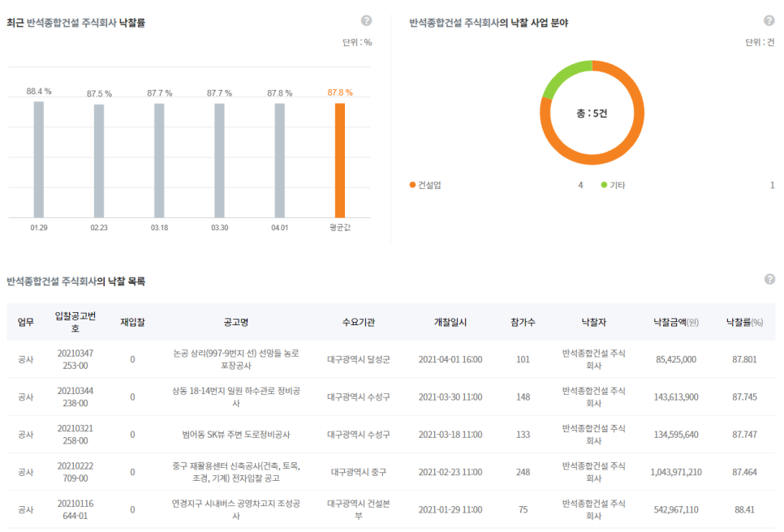Screen dimensions: 784x532
Task: Open bid number 20210344238-00
Action: tap(75, 397)
